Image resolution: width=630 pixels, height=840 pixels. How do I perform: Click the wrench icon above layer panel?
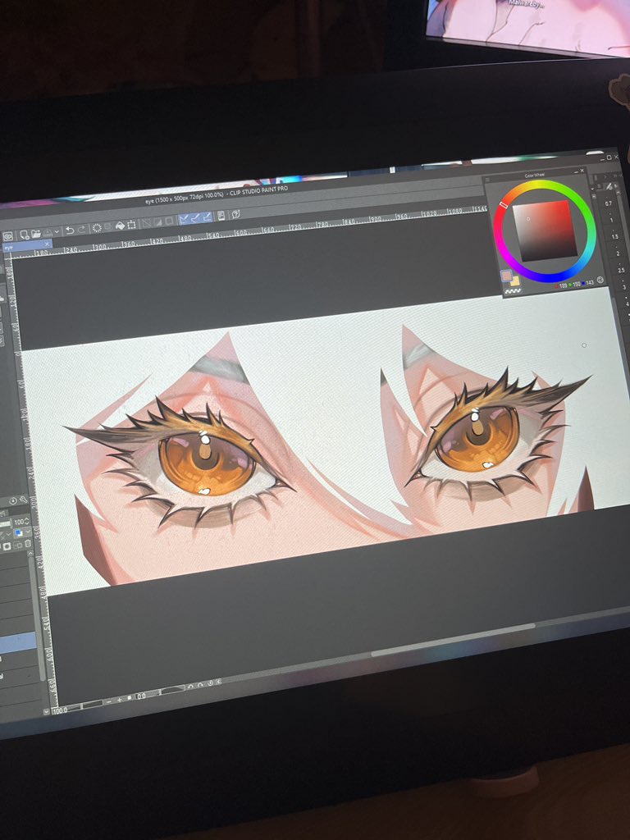coord(24,500)
